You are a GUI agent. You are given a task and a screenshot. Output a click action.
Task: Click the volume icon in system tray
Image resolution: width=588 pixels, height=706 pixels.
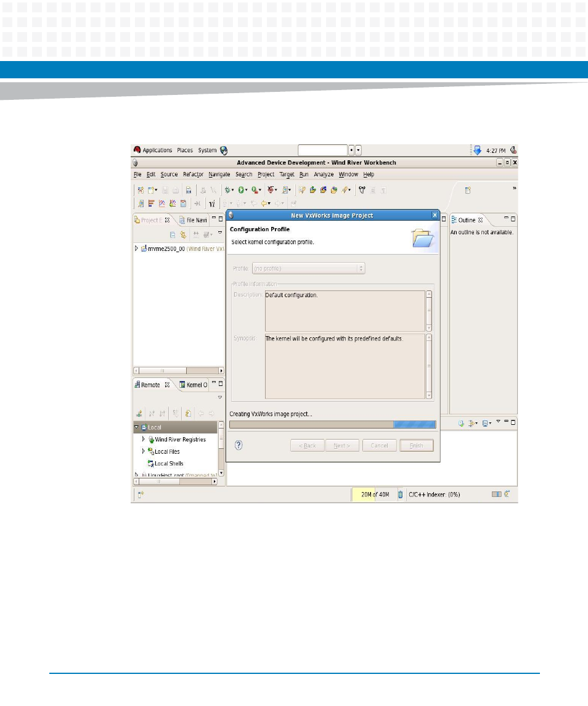click(x=513, y=150)
